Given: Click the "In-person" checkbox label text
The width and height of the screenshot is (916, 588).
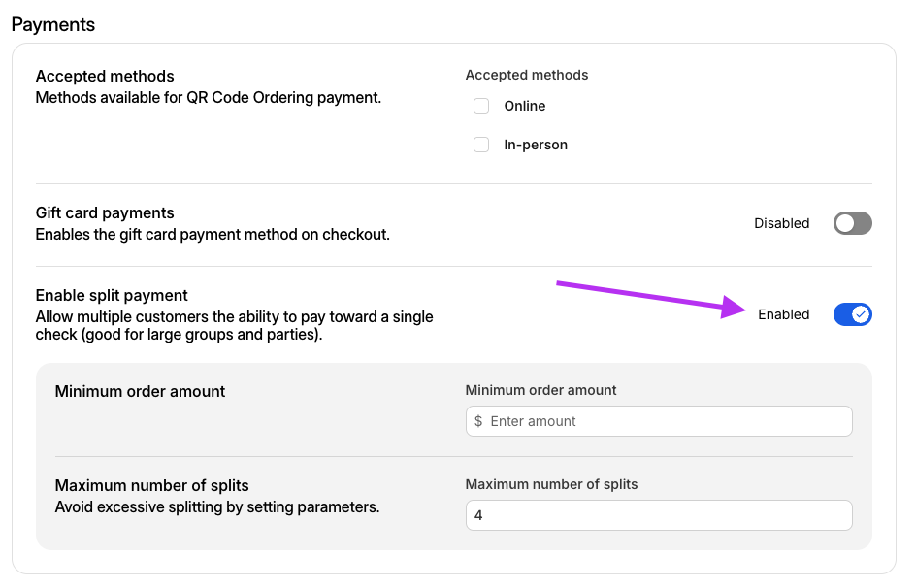Looking at the screenshot, I should click(x=536, y=145).
